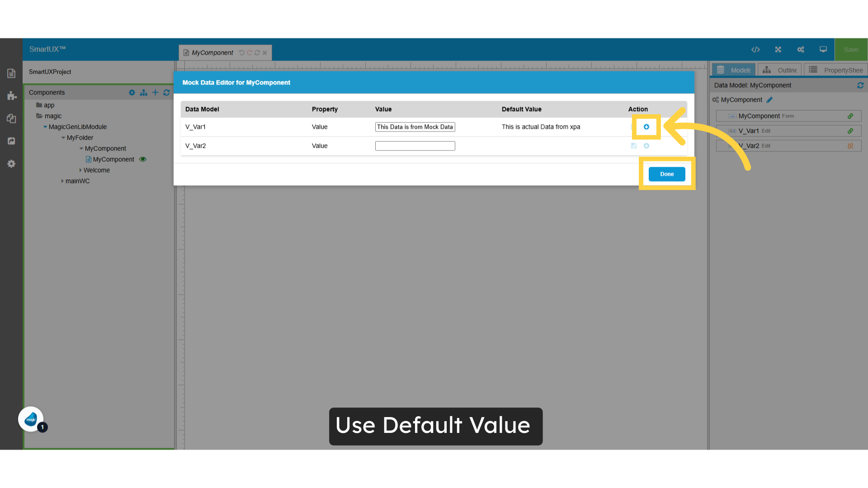
Task: Toggle the broken link icon for V_Var2
Action: [x=851, y=145]
